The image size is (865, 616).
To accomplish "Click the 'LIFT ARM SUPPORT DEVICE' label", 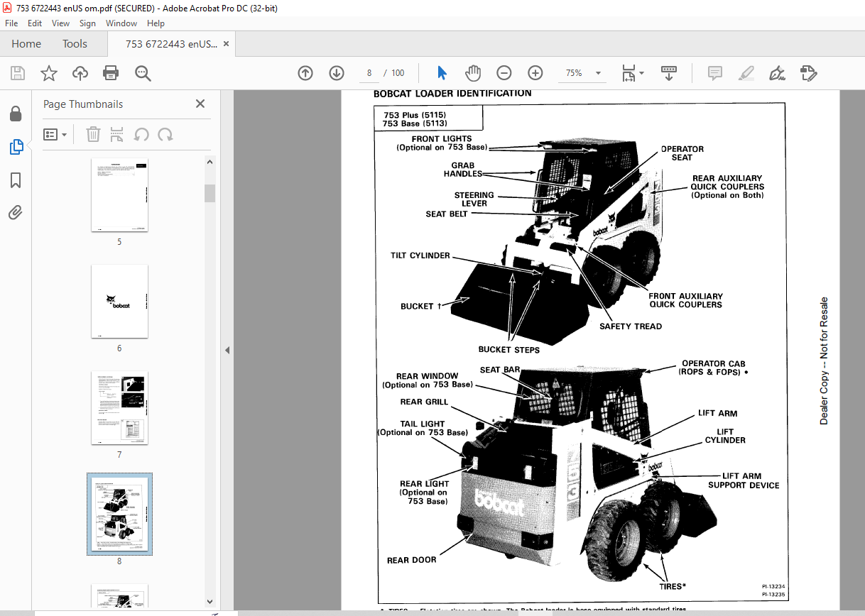I will [x=744, y=481].
